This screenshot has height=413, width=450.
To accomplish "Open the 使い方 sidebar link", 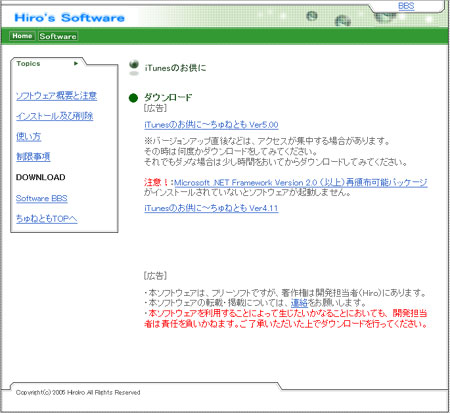I will click(28, 136).
